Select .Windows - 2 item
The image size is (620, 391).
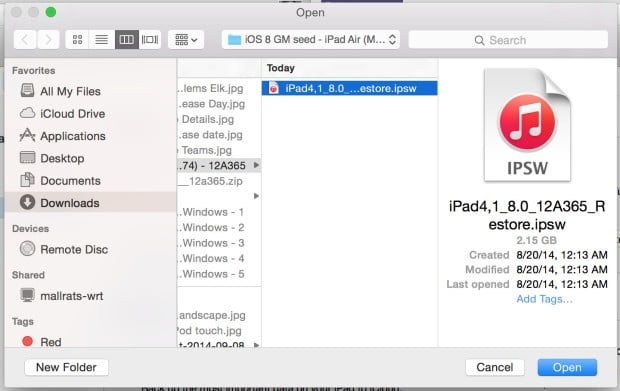(219, 227)
